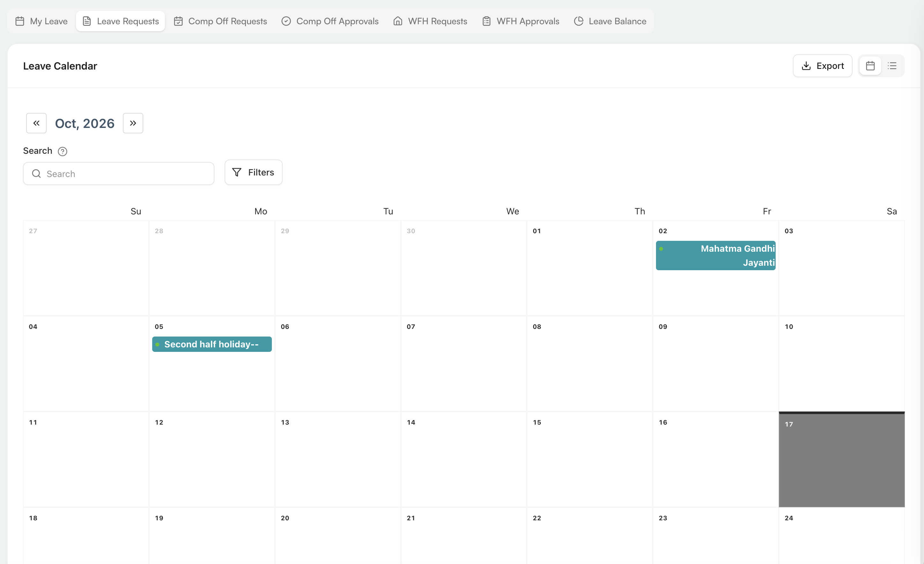The image size is (924, 564).
Task: Switch to calendar view icon
Action: [x=870, y=66]
